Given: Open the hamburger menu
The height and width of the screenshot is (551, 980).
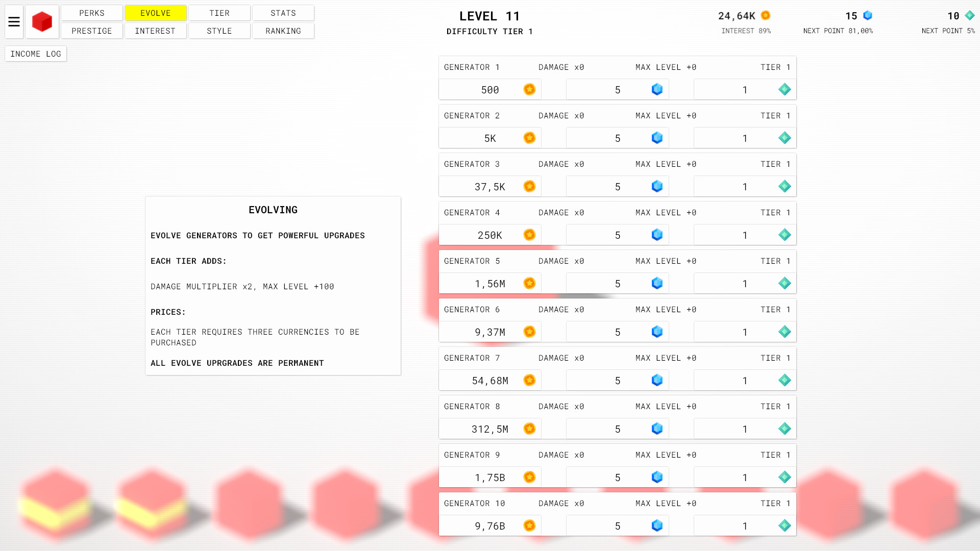Looking at the screenshot, I should (x=14, y=22).
